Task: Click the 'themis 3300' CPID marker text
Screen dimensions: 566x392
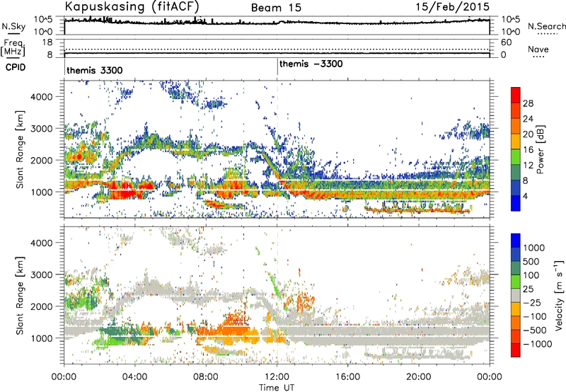Action: [95, 70]
